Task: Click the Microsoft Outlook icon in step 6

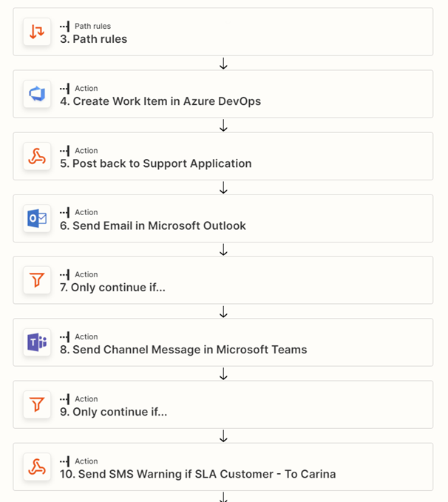Action: pos(37,218)
